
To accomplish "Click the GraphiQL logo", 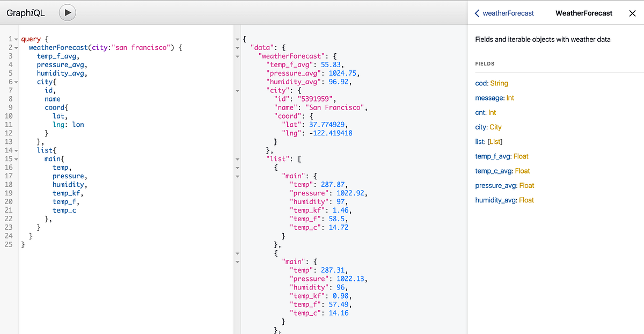I will pos(25,12).
